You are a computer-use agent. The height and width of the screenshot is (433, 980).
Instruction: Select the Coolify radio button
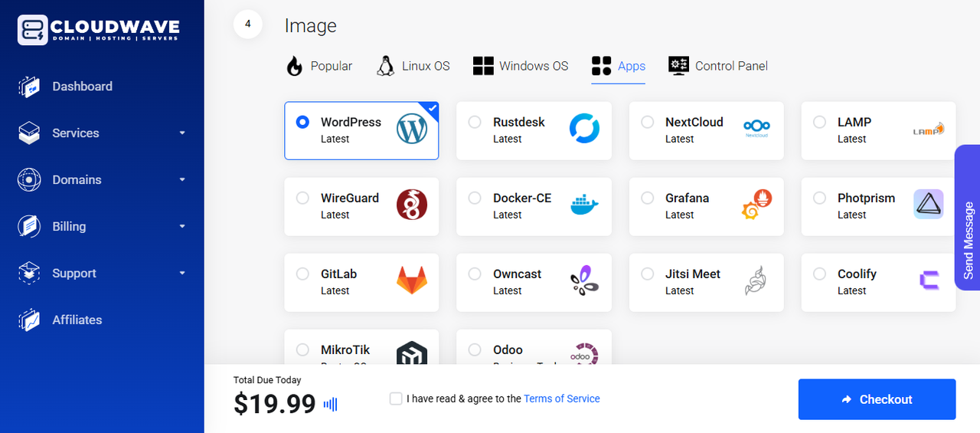click(820, 274)
